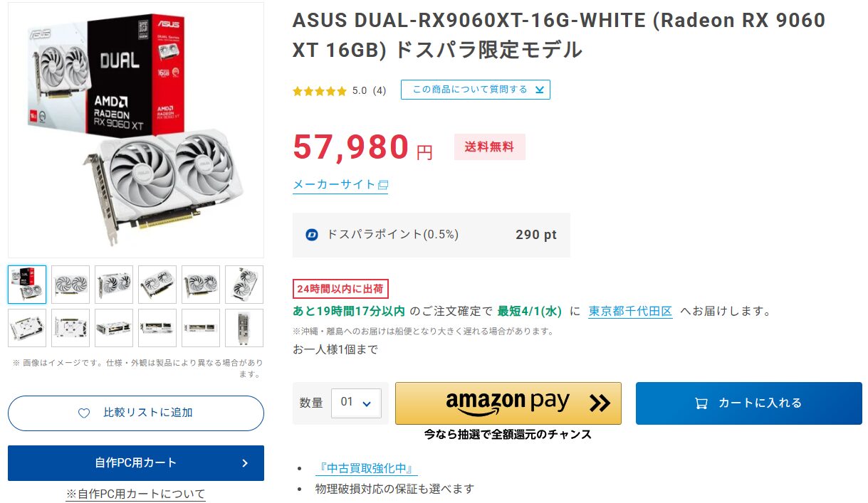This screenshot has width=868, height=503.
Task: Click the blue ドスパラポイント D icon
Action: 311,235
